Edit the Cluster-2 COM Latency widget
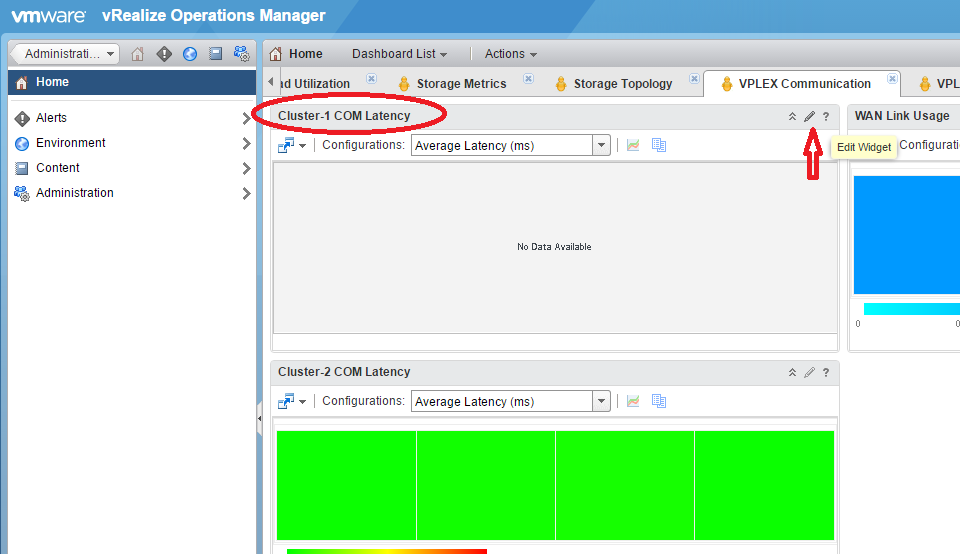The width and height of the screenshot is (960, 554). point(809,372)
